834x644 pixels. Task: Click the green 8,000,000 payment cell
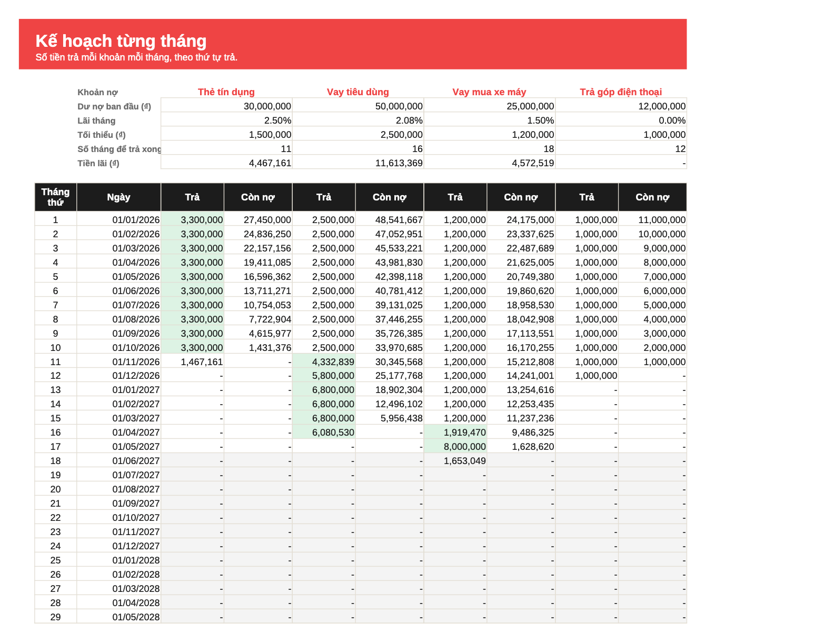tap(456, 447)
